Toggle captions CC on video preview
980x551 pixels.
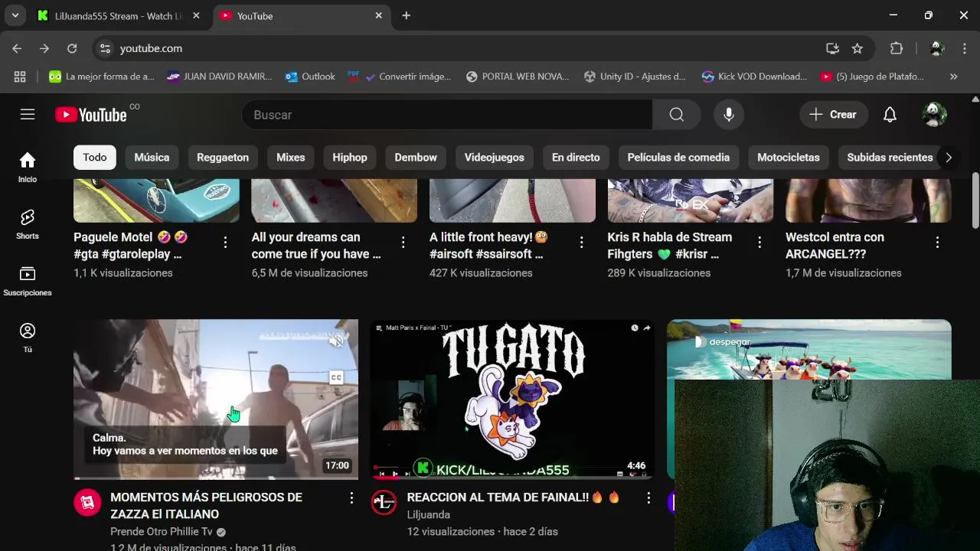(x=336, y=377)
